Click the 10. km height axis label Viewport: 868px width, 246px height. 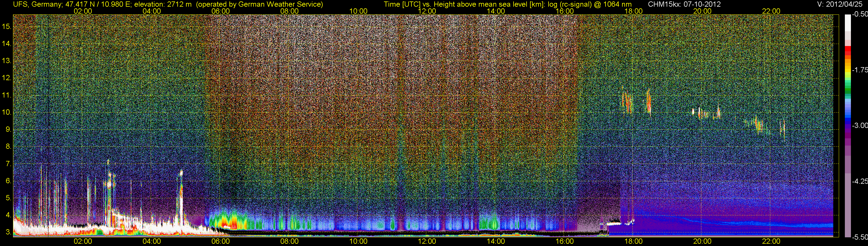7,112
